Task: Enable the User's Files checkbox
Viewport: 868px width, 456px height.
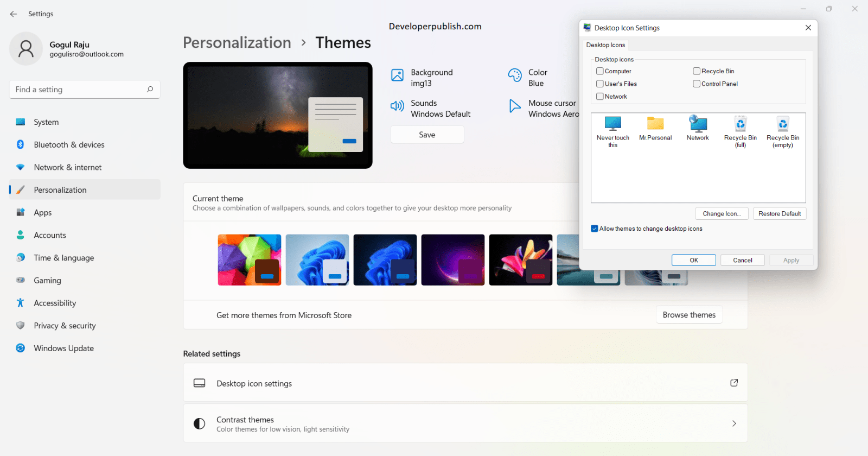Action: pos(600,84)
